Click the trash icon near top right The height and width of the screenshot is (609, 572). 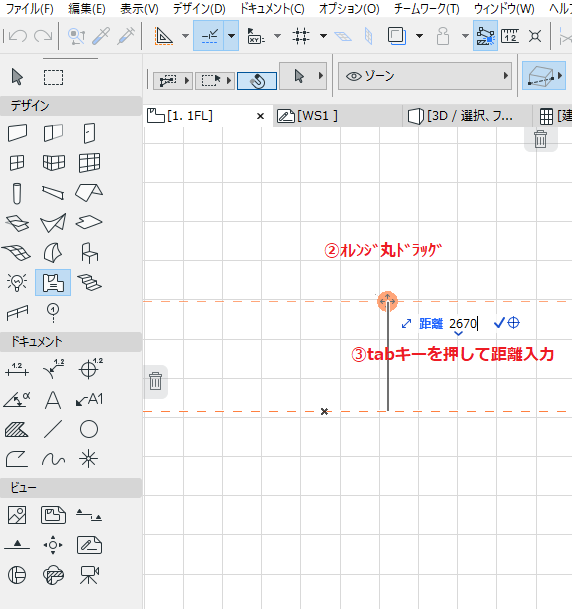click(540, 139)
